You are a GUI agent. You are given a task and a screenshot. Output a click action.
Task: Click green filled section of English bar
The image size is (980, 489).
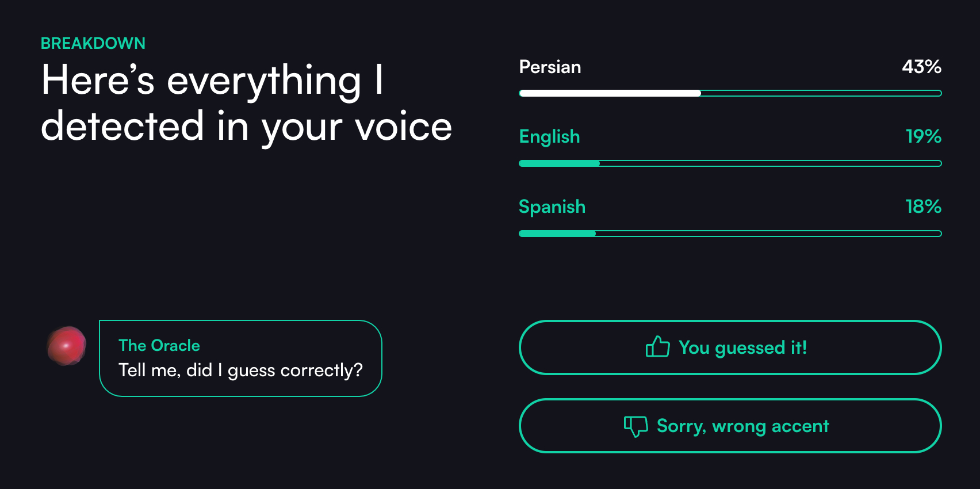pos(559,163)
